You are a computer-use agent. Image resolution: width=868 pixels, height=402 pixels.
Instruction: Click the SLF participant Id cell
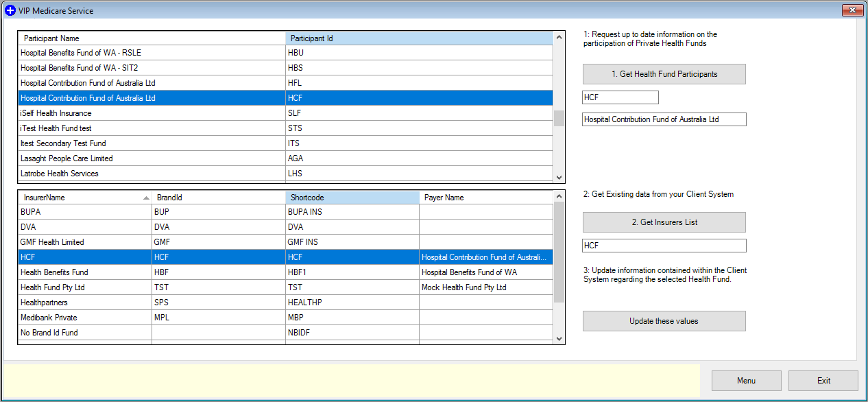(x=419, y=113)
